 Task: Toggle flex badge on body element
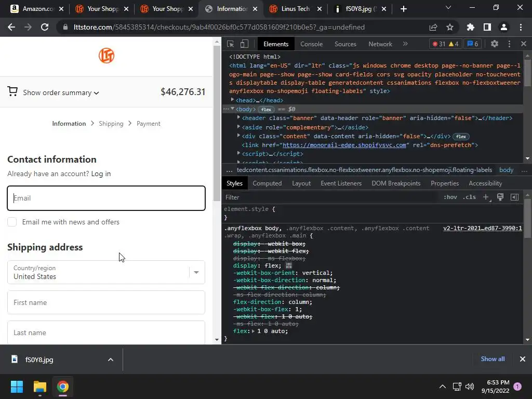[266, 109]
